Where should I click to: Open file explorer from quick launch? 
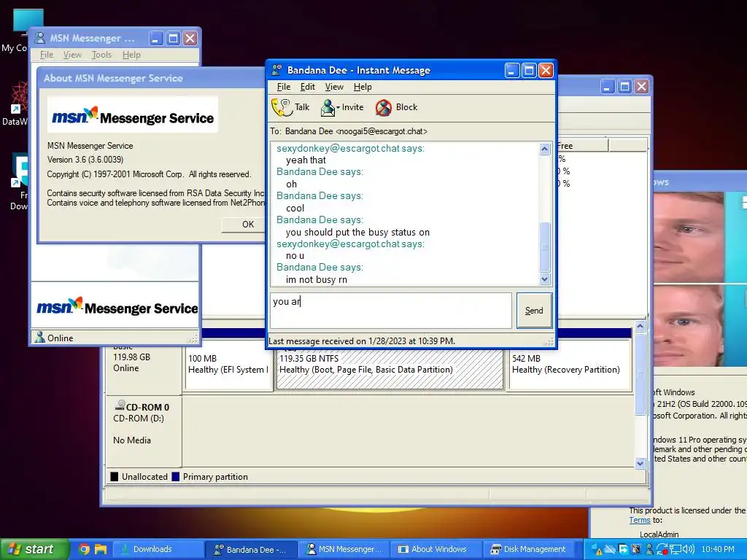point(101,549)
